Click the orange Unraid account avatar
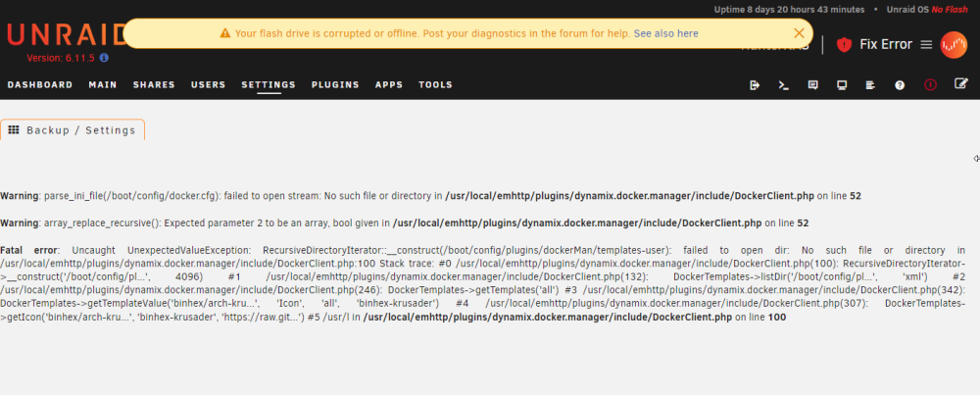The height and width of the screenshot is (395, 980). pos(954,45)
